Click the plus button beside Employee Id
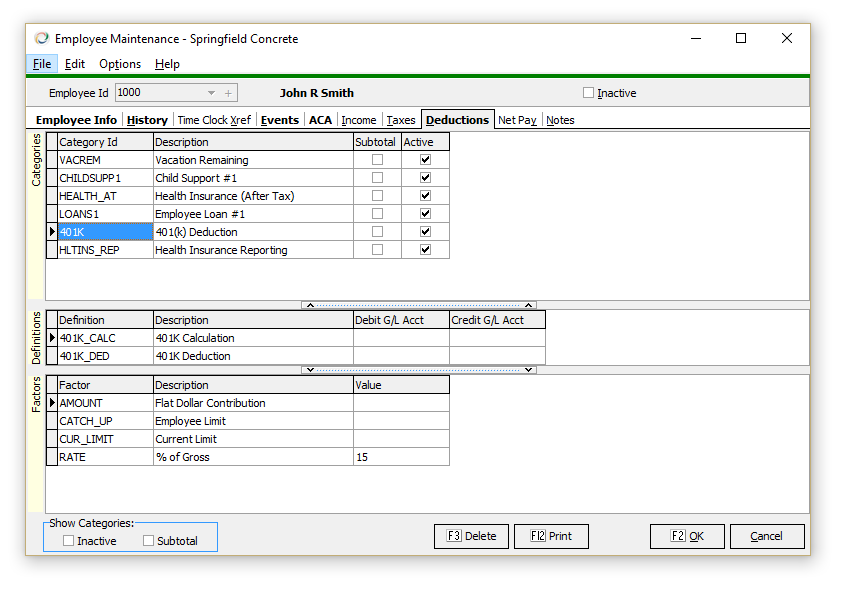Viewport: 842px width, 592px height. pos(229,93)
